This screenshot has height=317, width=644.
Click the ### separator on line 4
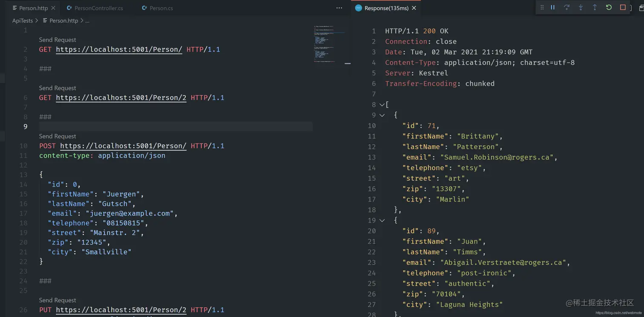pos(45,69)
